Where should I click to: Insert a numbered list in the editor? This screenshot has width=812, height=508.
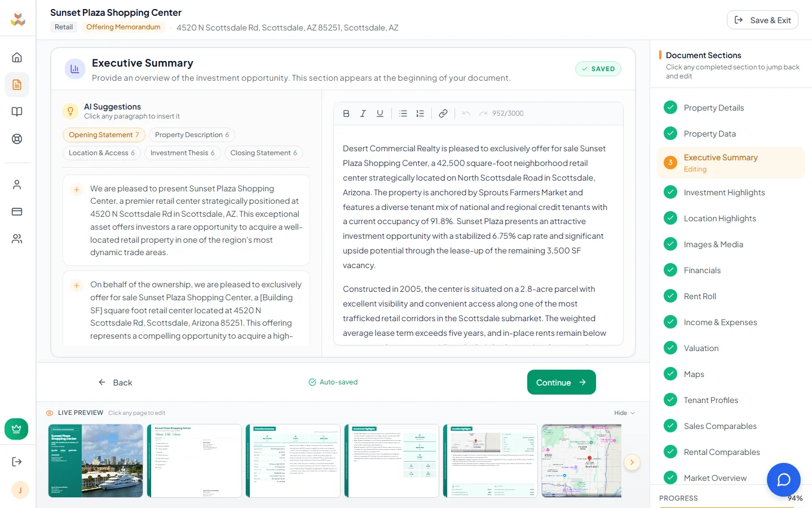point(420,113)
